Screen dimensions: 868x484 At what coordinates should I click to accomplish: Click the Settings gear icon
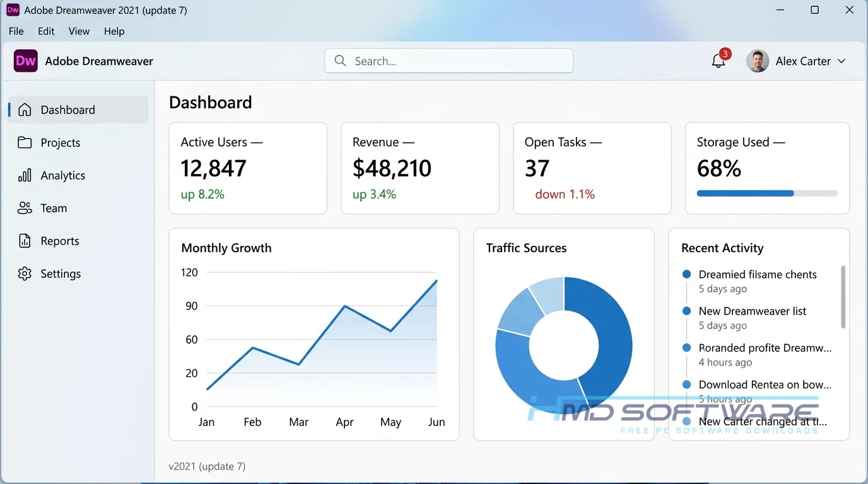point(25,274)
